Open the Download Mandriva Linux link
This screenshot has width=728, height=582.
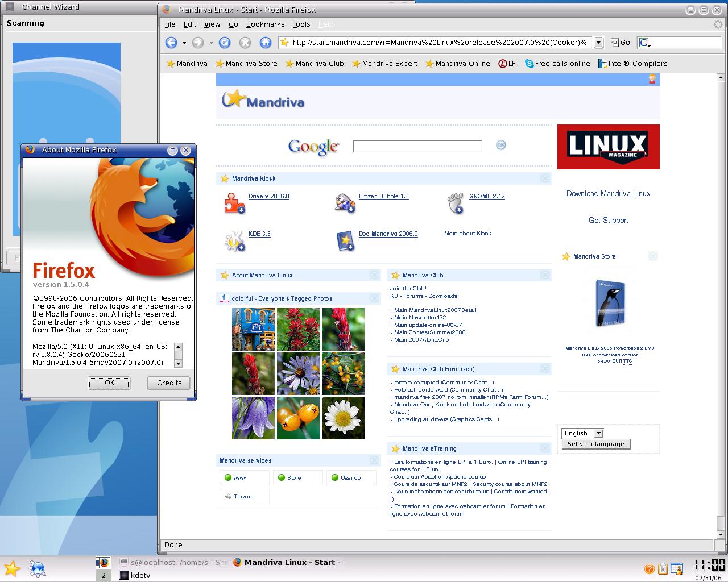[x=608, y=193]
